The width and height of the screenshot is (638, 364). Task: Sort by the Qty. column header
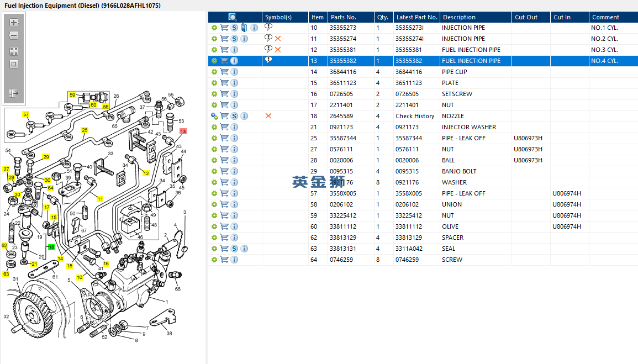pos(384,17)
